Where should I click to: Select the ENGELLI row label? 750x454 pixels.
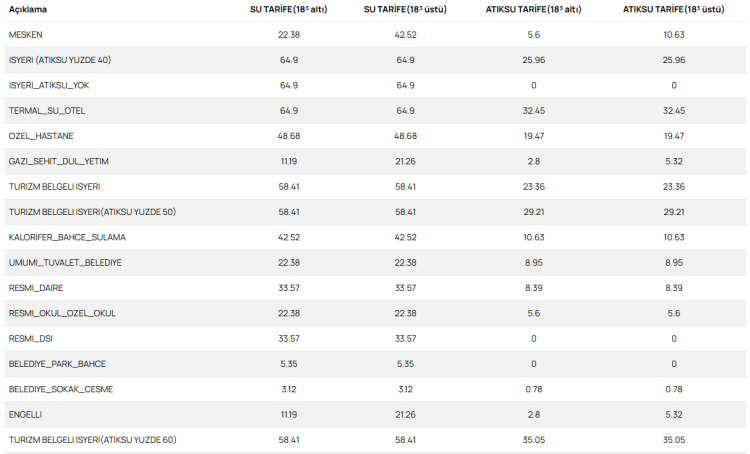(x=25, y=414)
